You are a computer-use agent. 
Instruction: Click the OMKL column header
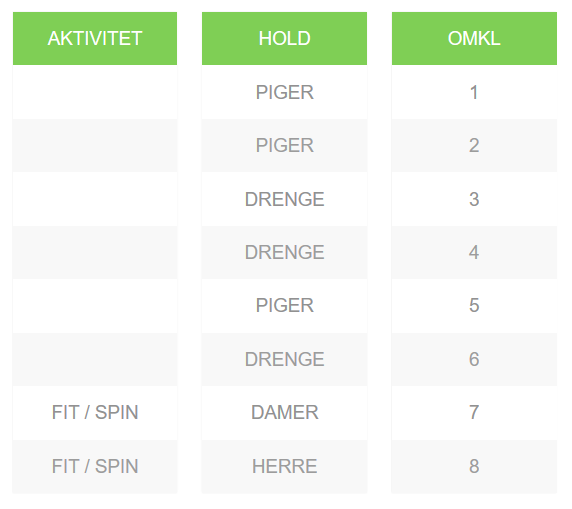point(474,38)
